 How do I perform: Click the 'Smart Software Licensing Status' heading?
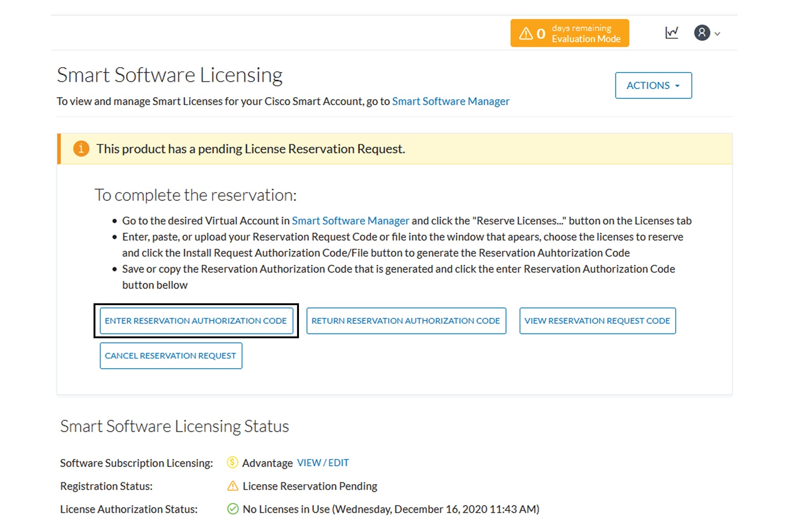tap(175, 426)
